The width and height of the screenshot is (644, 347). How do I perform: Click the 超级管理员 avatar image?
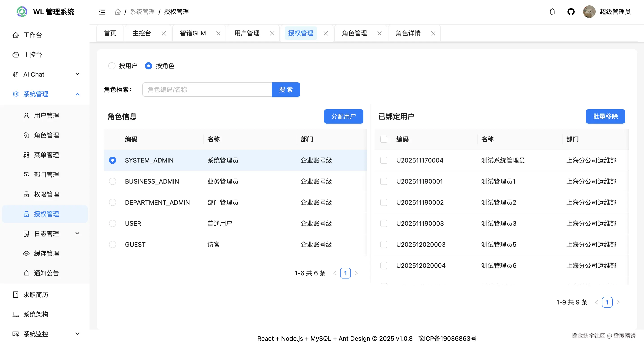click(589, 12)
